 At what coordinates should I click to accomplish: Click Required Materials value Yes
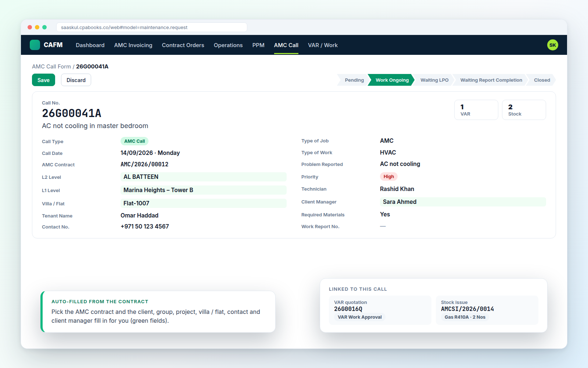tap(385, 214)
